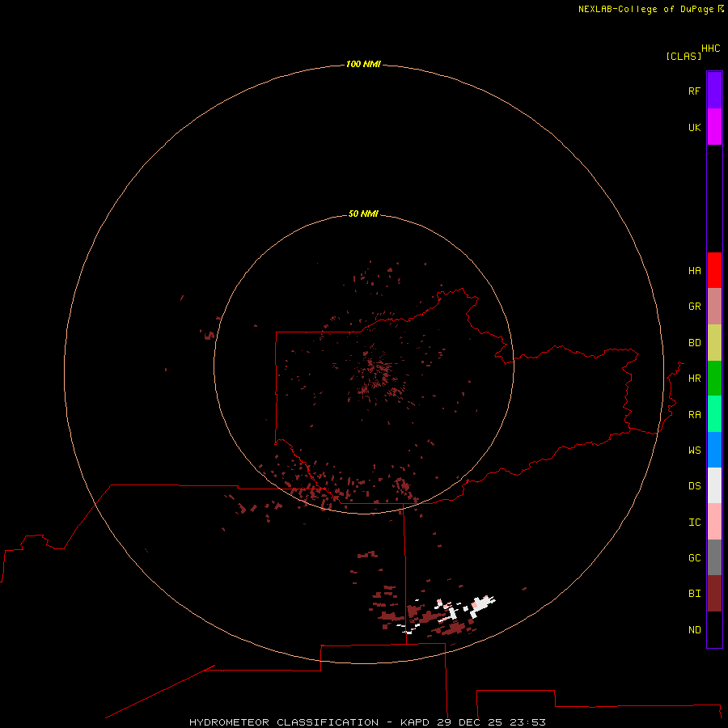Screen dimensions: 728x728
Task: Click the HR legend label
Action: (695, 379)
